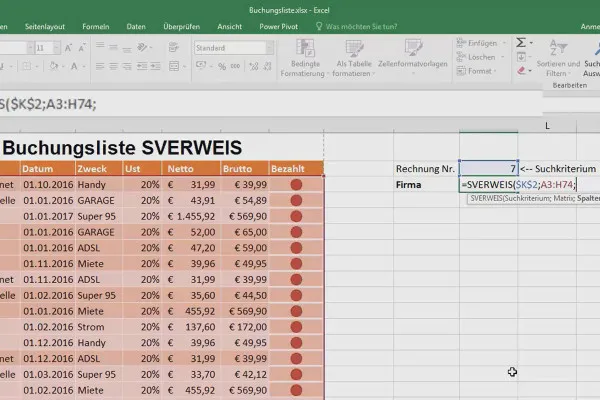Screen dimensions: 600x400
Task: Remove a decimal place
Action: tap(267, 66)
